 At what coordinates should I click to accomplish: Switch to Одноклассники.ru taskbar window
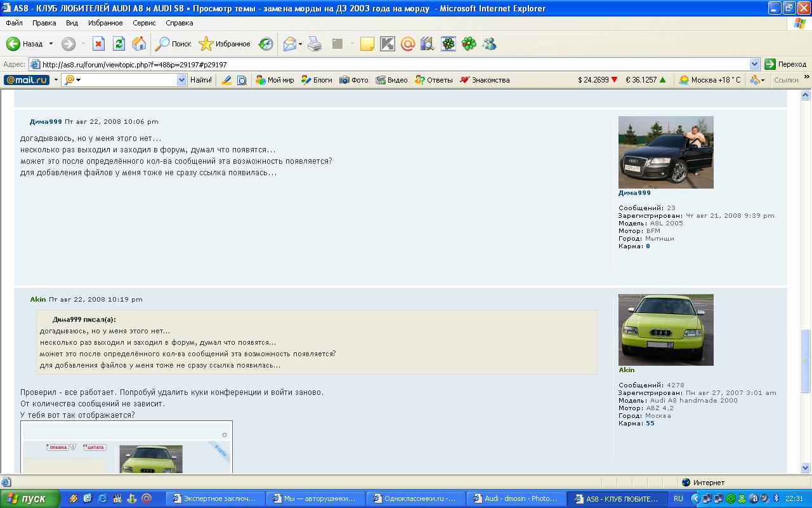tap(414, 498)
